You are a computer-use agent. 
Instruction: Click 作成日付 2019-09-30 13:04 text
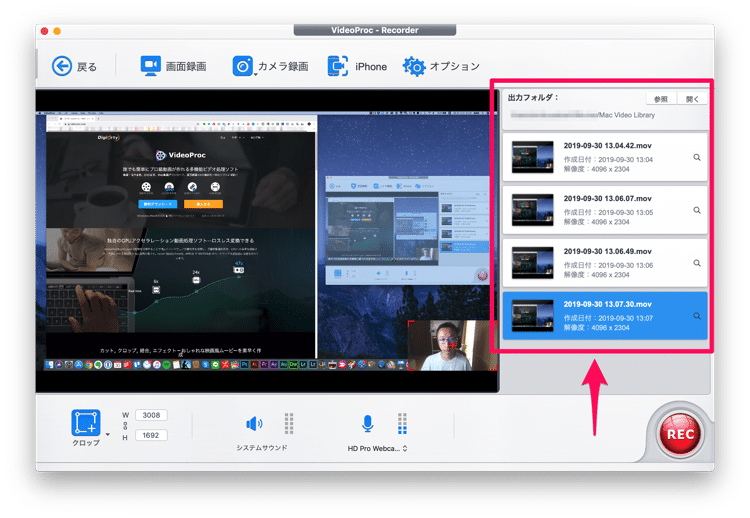[x=608, y=160]
